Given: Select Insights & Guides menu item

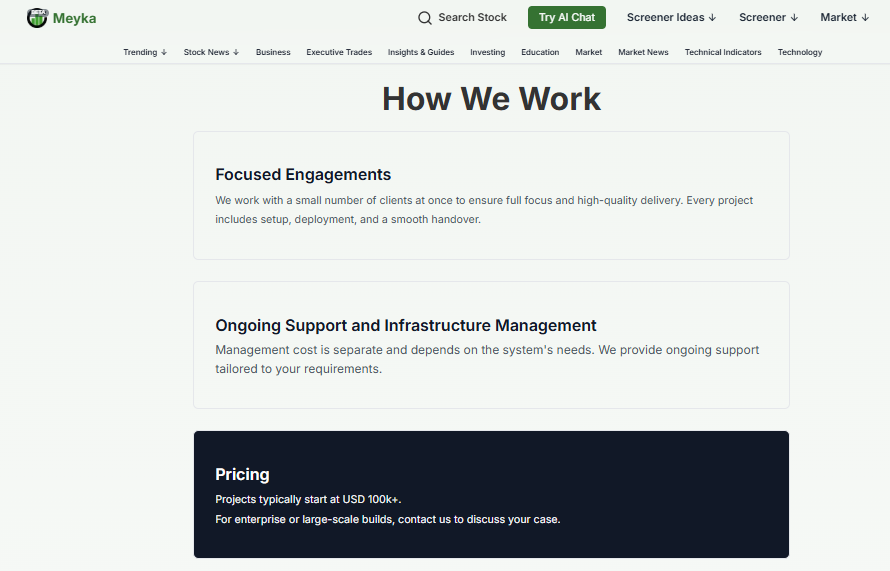Looking at the screenshot, I should (421, 52).
